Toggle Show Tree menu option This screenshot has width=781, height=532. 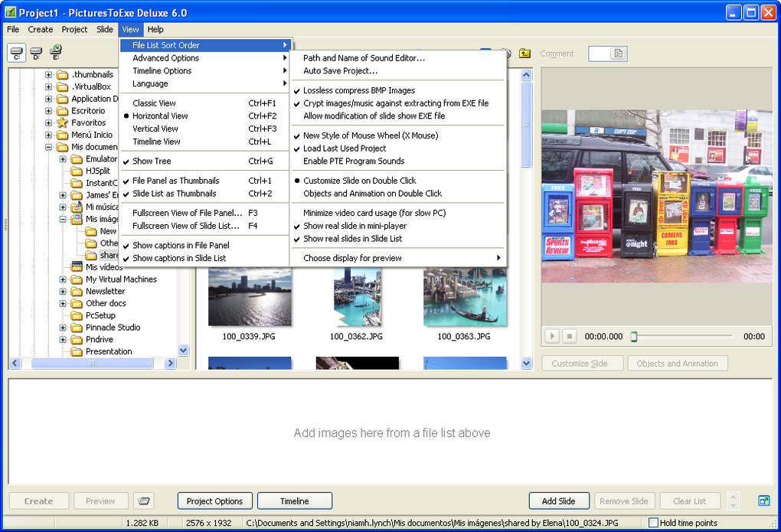tap(204, 162)
